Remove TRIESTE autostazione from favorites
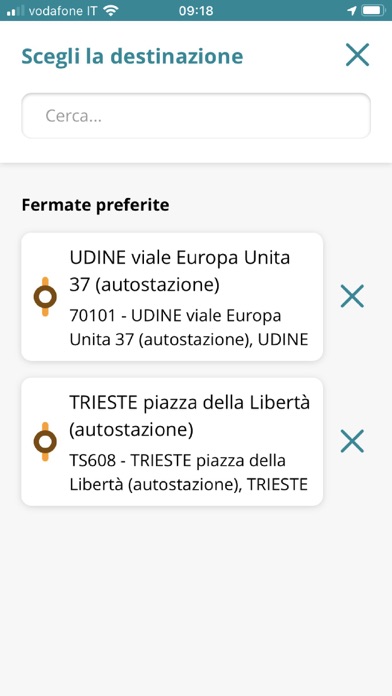Image resolution: width=392 pixels, height=696 pixels. 352,441
